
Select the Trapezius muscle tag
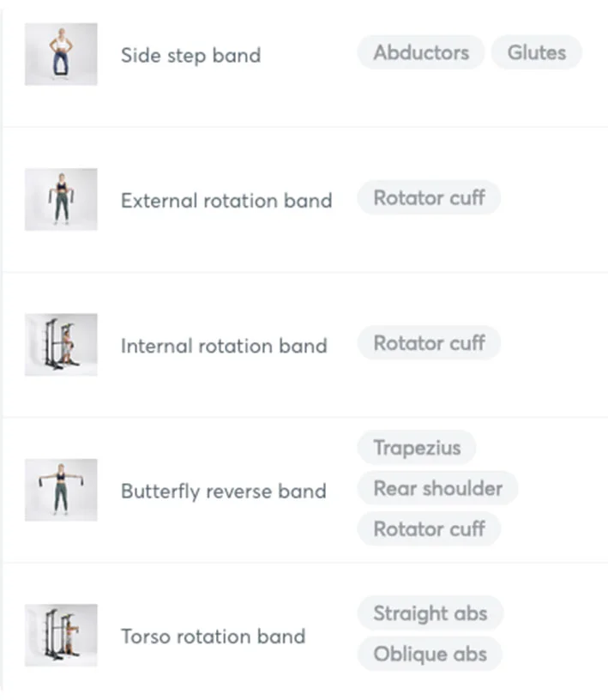pyautogui.click(x=417, y=447)
